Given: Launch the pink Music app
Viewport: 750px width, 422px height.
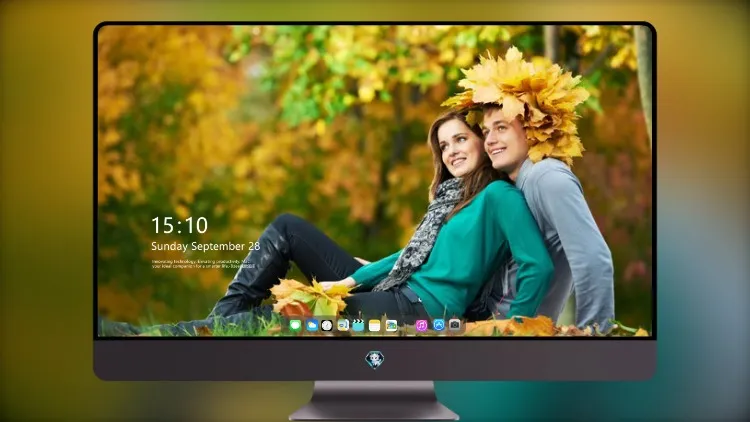Looking at the screenshot, I should tap(421, 326).
